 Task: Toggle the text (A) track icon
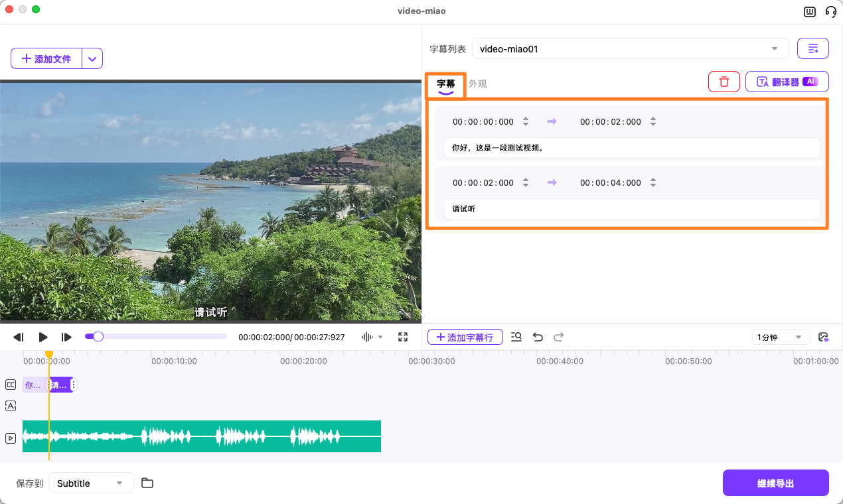10,406
